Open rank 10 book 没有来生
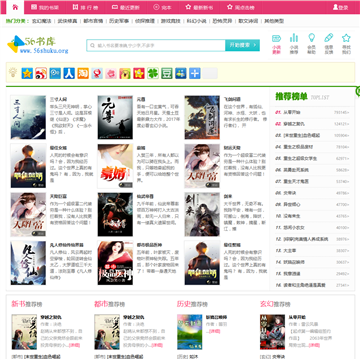360x360 pixels. (x=292, y=216)
